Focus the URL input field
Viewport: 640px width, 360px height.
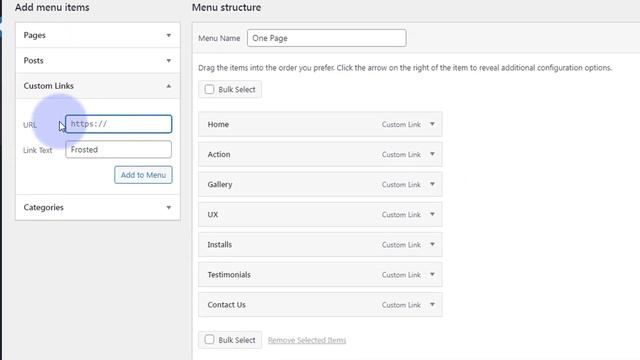coord(118,124)
